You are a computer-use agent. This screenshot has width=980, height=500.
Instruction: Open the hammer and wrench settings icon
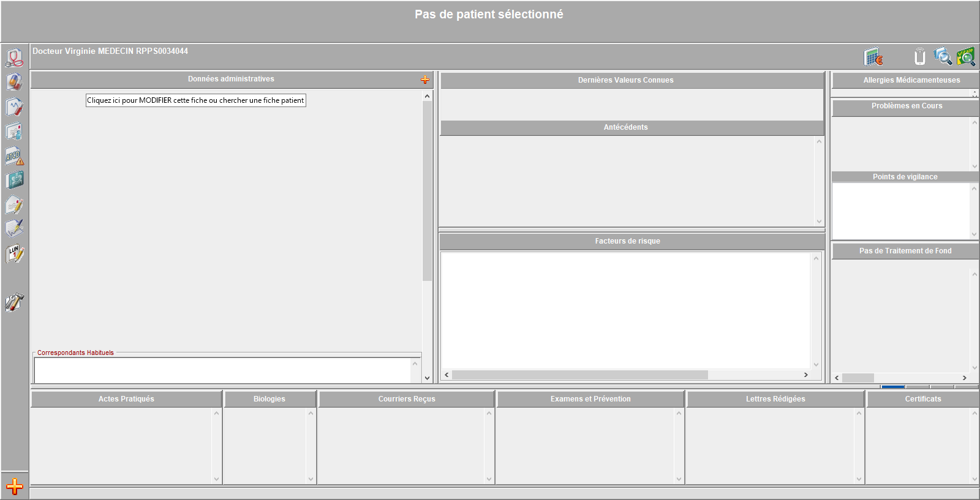click(x=14, y=302)
